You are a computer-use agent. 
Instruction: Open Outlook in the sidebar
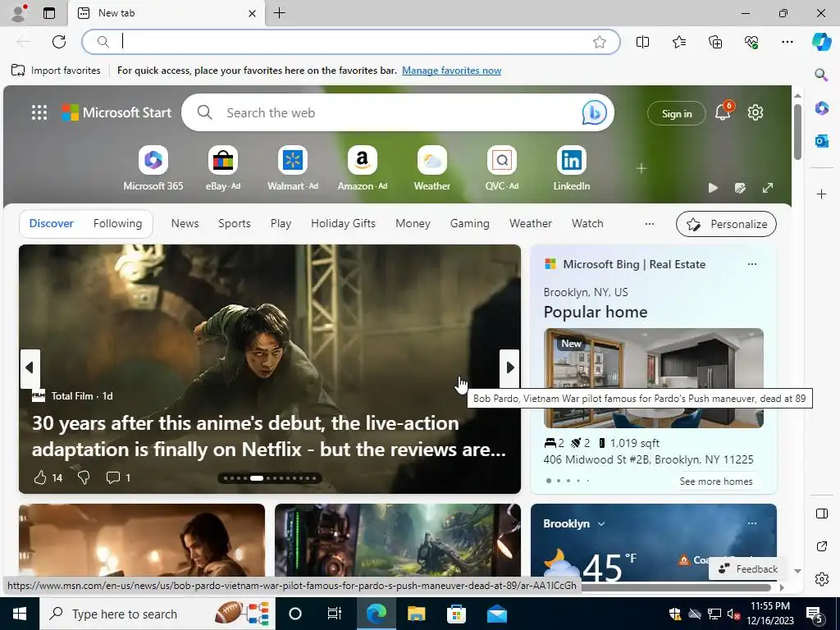coord(821,141)
